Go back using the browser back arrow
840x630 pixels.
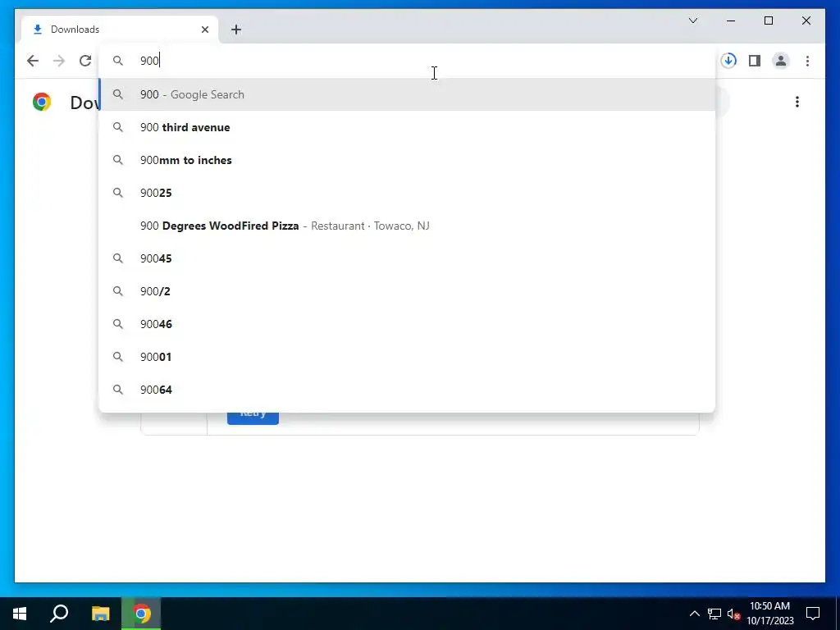pyautogui.click(x=33, y=61)
